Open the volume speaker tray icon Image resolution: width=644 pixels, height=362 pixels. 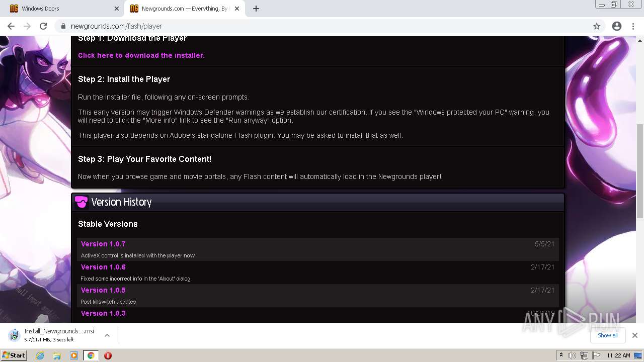(572, 355)
